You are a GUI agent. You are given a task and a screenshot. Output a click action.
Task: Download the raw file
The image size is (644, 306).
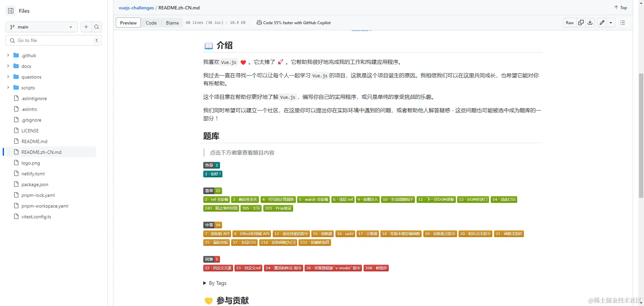pyautogui.click(x=590, y=23)
